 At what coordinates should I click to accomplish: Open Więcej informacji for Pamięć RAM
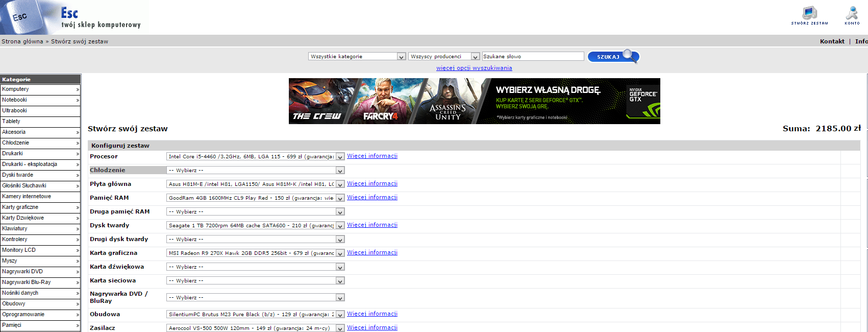[x=373, y=198]
